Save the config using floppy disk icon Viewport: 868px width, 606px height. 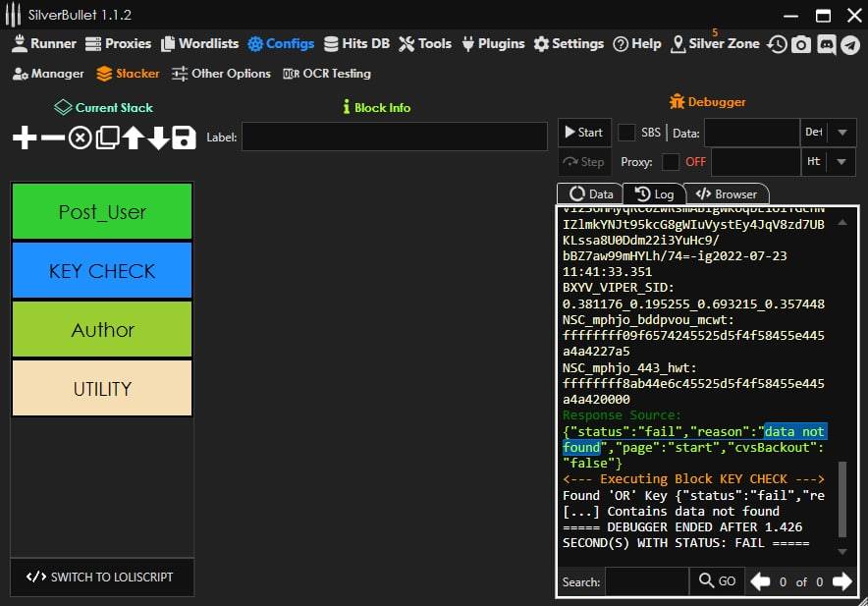[184, 138]
